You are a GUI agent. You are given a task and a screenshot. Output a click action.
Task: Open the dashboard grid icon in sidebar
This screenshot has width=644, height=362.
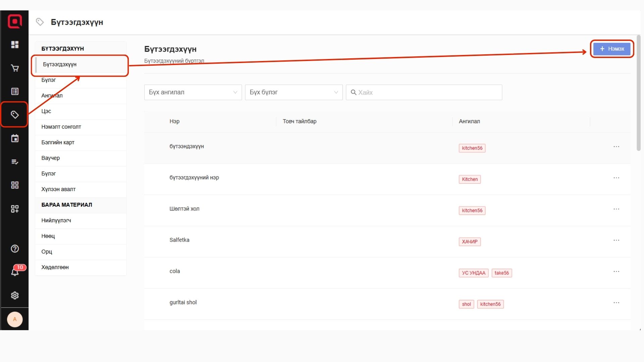[15, 45]
